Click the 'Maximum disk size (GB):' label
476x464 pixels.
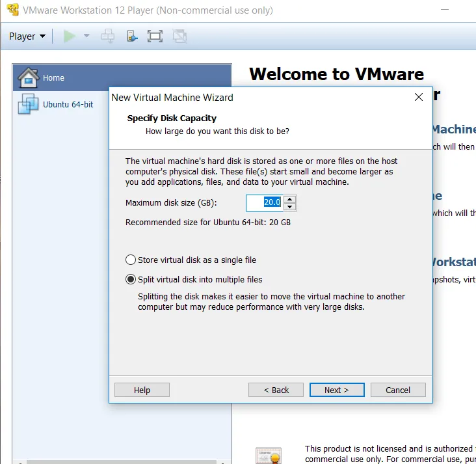pyautogui.click(x=171, y=202)
